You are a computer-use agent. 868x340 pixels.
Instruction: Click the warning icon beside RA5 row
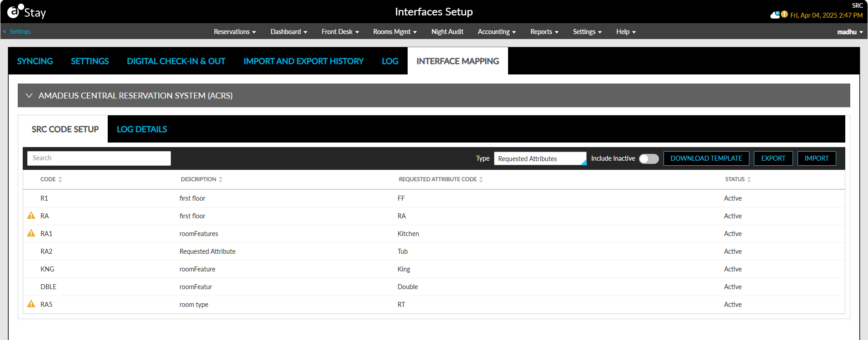pos(31,304)
